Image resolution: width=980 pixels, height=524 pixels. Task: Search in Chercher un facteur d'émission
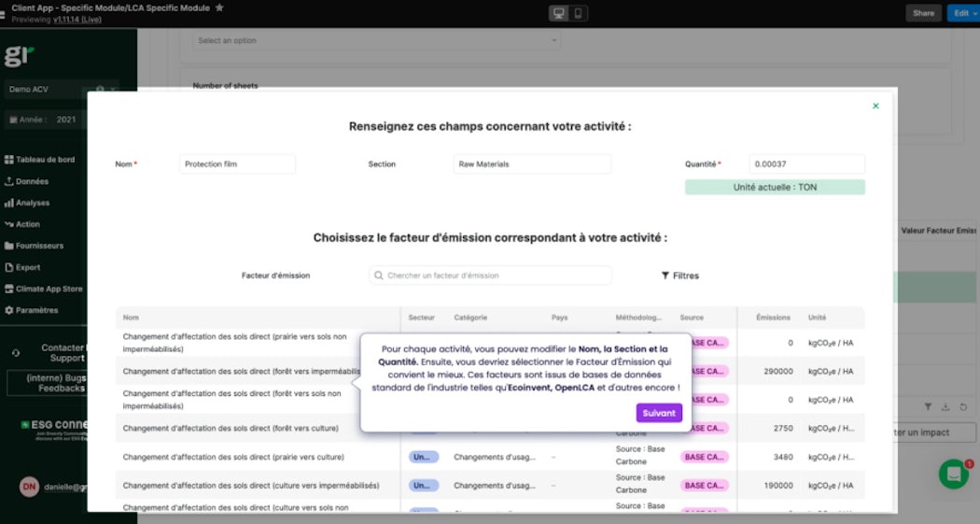coord(490,276)
